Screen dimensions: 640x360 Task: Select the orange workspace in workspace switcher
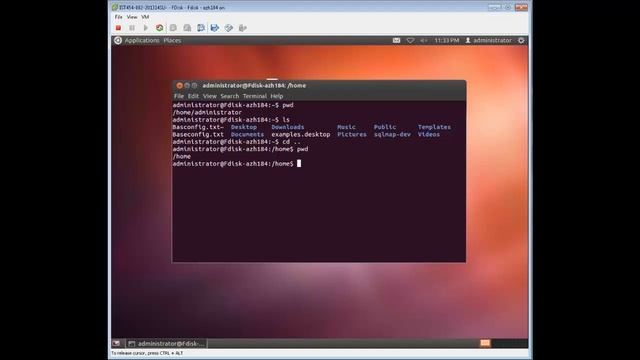tap(485, 343)
